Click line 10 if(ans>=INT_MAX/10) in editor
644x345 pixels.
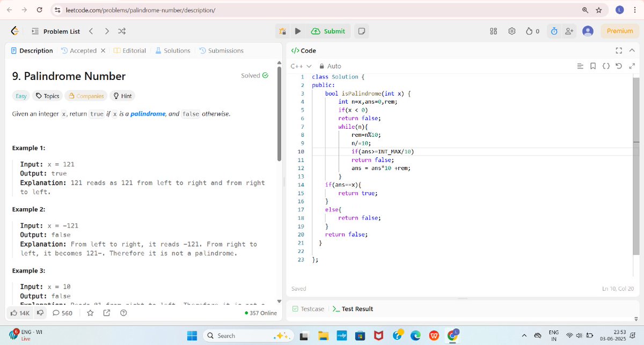click(383, 152)
